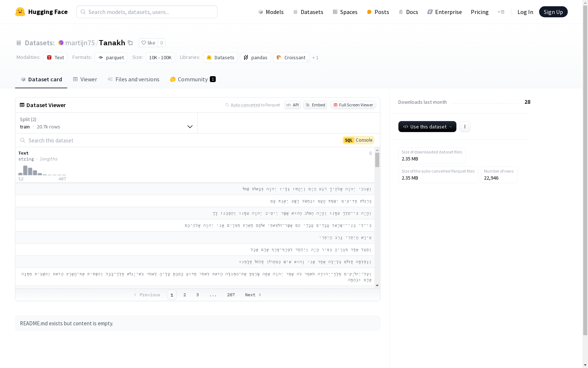
Task: Copy dataset name with copy icon
Action: [x=130, y=43]
